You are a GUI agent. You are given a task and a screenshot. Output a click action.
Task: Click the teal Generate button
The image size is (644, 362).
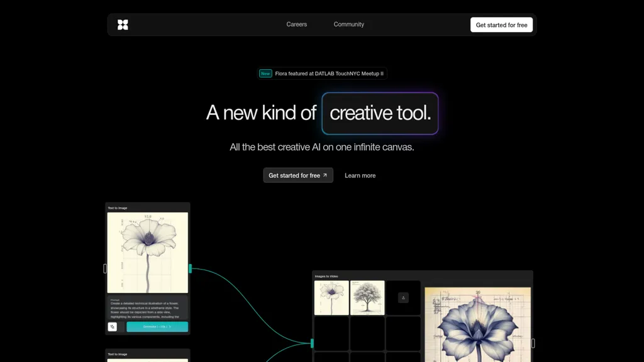tap(157, 327)
